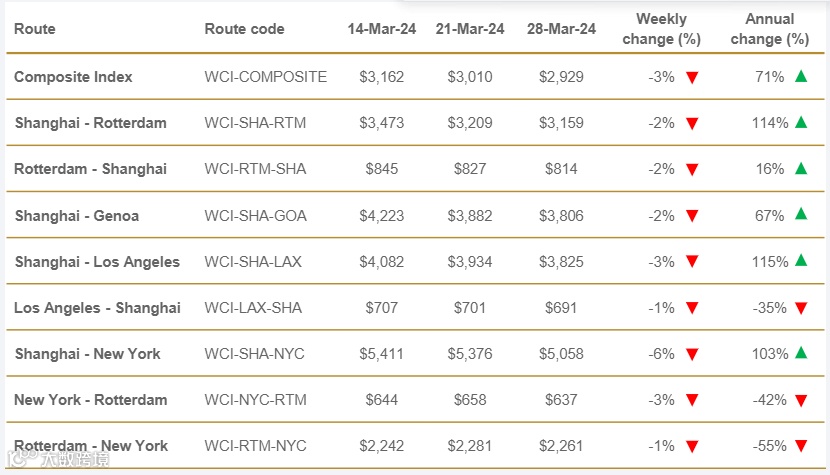Click the red down arrow beside -35% annual change
Image resolution: width=830 pixels, height=475 pixels.
(x=801, y=308)
